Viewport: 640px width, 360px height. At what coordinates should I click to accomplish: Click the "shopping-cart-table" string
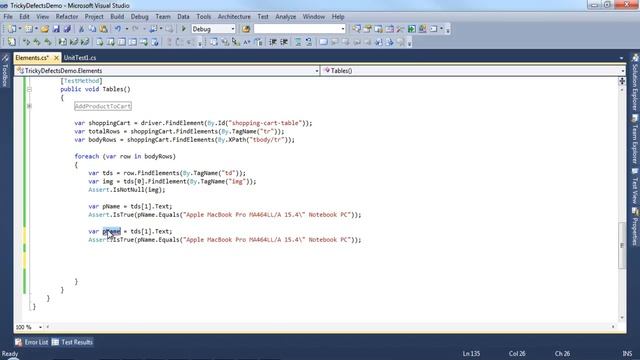[266, 123]
